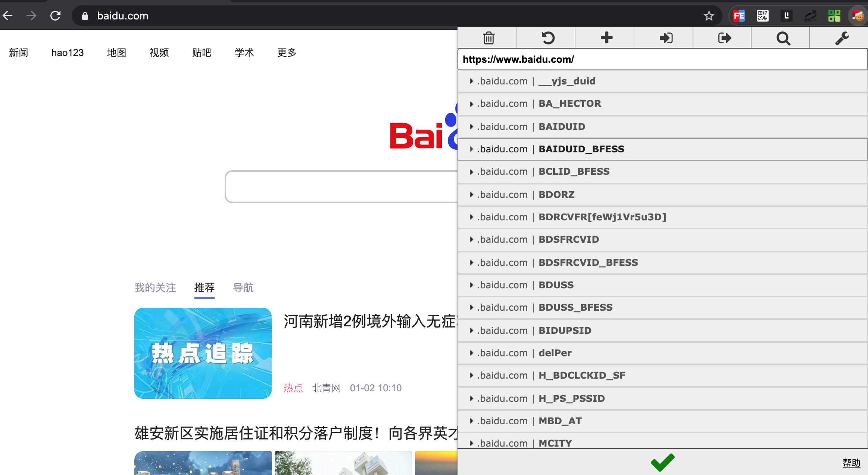Viewport: 868px width, 475px height.
Task: Import cookies using the import arrow icon
Action: tap(665, 38)
